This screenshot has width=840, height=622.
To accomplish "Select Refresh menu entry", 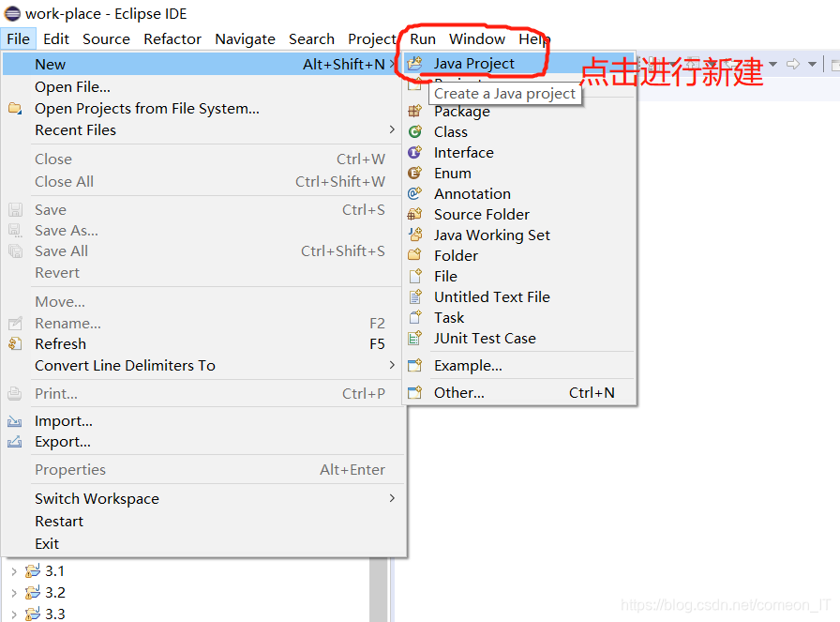I will [x=202, y=343].
